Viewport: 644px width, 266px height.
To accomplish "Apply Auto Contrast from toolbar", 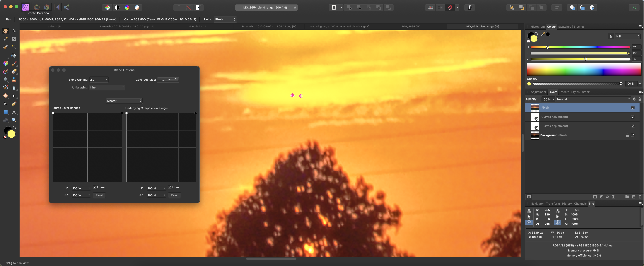I will (x=117, y=8).
